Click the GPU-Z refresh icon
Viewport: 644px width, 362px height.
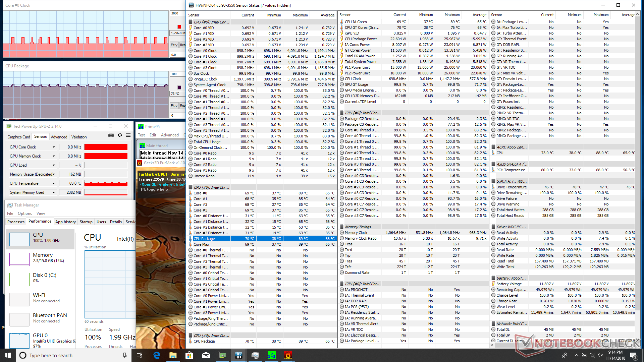[x=120, y=135]
